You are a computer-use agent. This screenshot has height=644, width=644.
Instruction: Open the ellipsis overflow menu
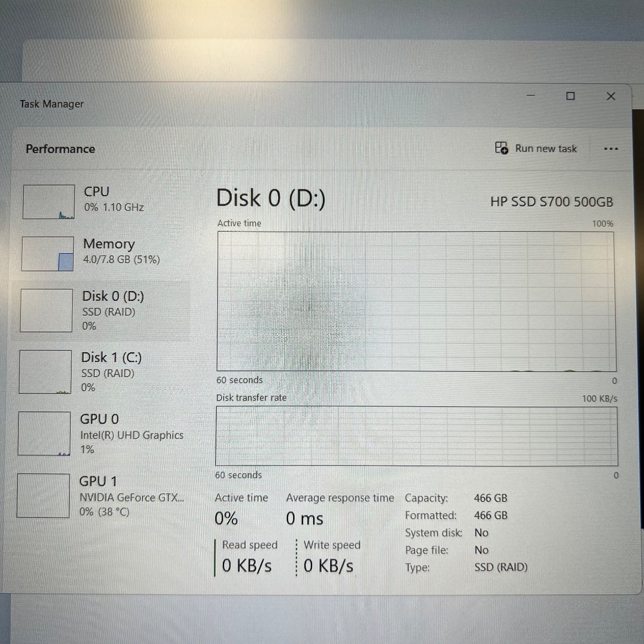pos(611,149)
